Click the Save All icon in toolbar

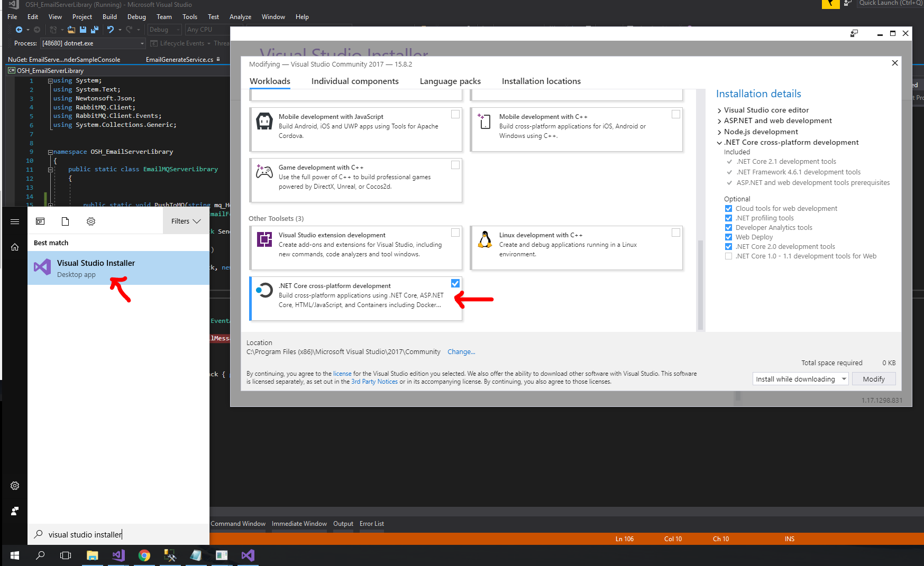[x=95, y=30]
